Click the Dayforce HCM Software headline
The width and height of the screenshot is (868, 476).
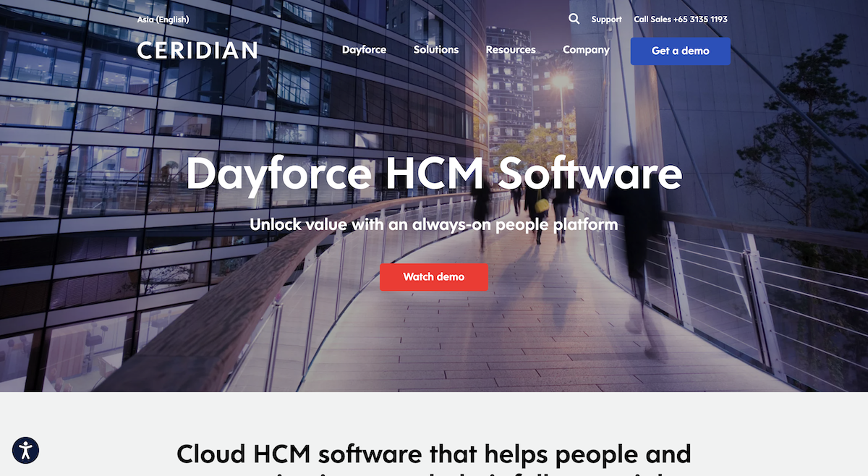pyautogui.click(x=434, y=174)
